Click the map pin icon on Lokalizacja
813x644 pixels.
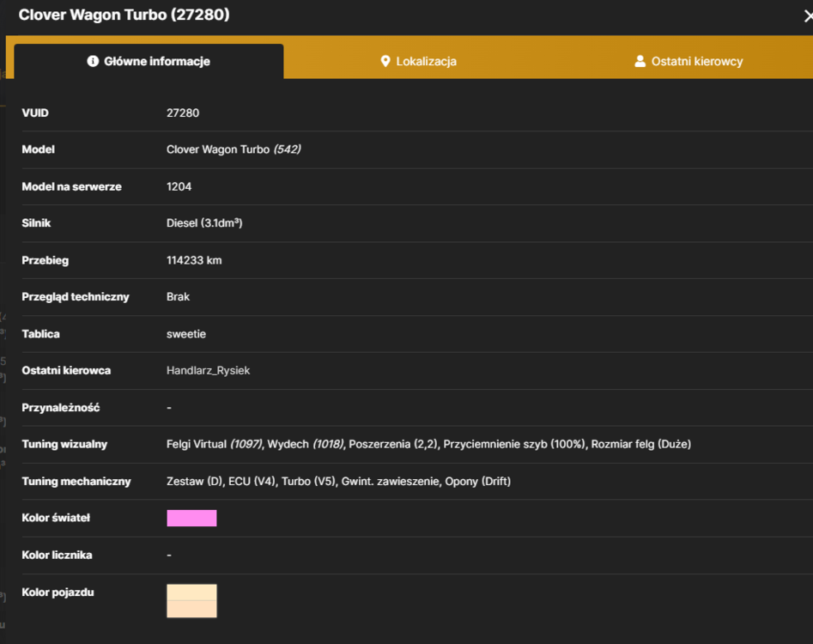pos(385,61)
